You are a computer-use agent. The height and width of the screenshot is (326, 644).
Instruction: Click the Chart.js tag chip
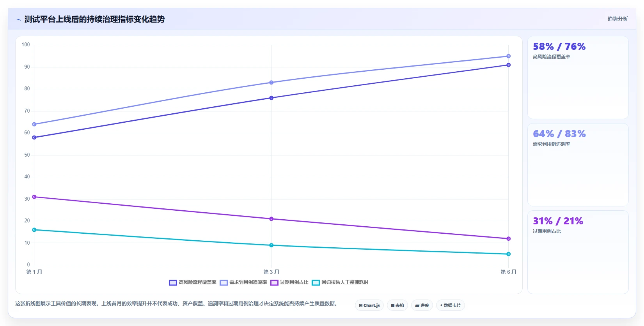369,305
